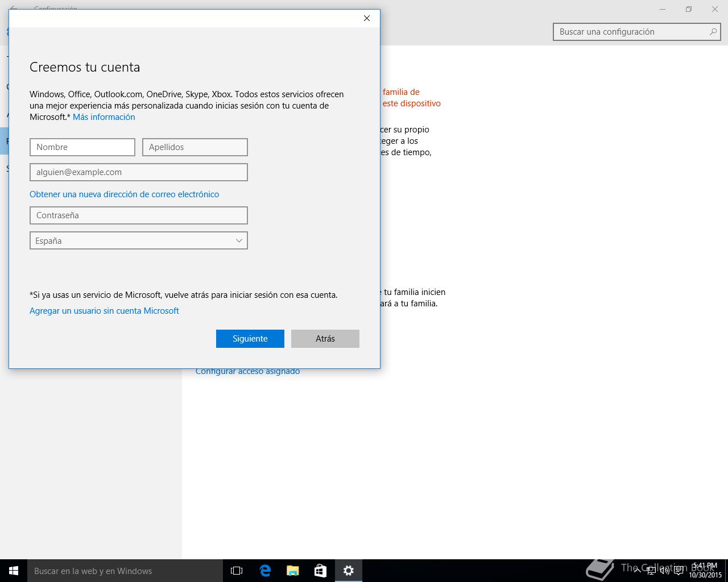728x582 pixels.
Task: Click the Contraseña password field
Action: (x=139, y=215)
